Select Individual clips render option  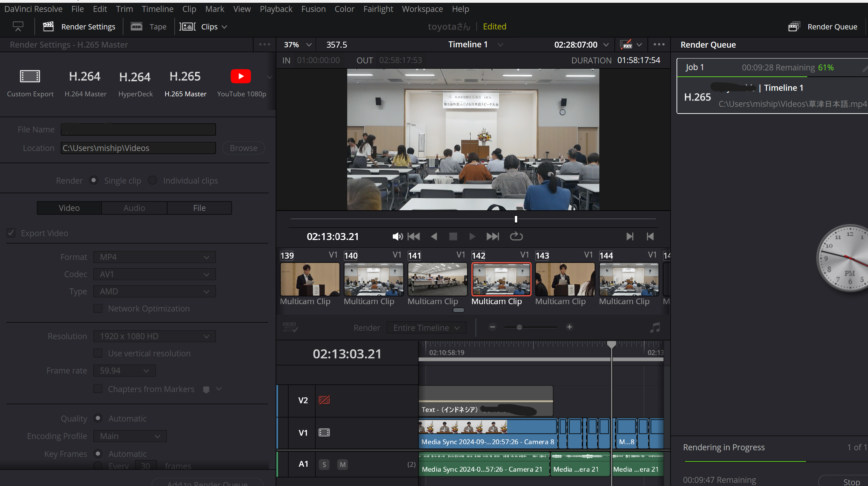tap(153, 180)
